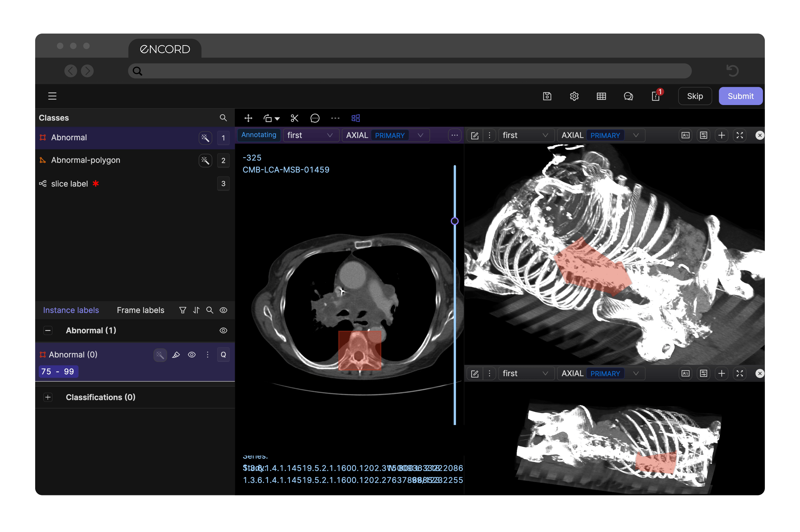The height and width of the screenshot is (532, 800).
Task: Select the move/pan tool icon
Action: (248, 118)
